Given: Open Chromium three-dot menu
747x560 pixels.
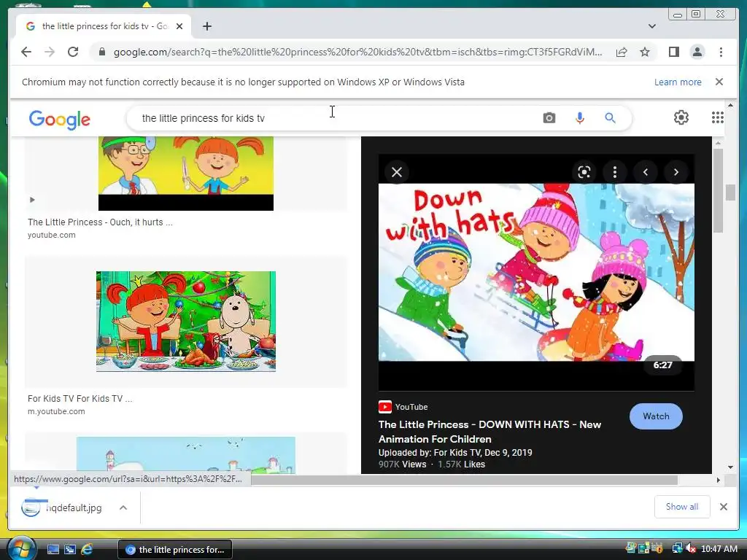Looking at the screenshot, I should 721,52.
